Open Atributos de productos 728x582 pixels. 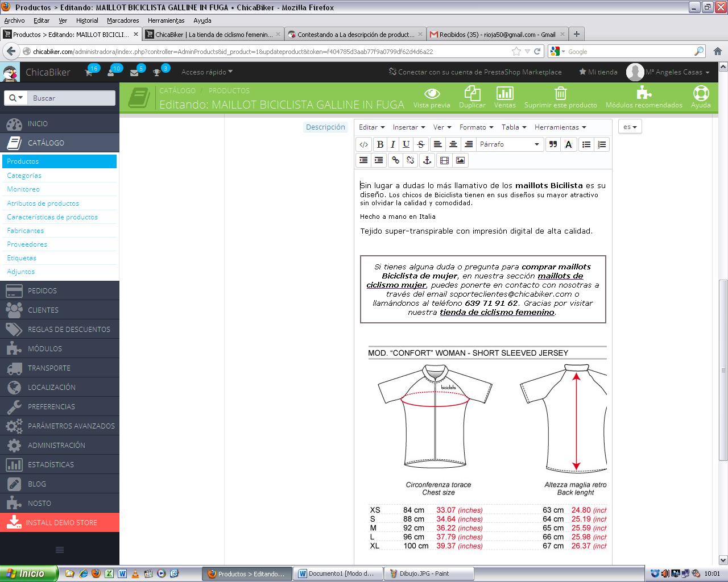point(43,203)
